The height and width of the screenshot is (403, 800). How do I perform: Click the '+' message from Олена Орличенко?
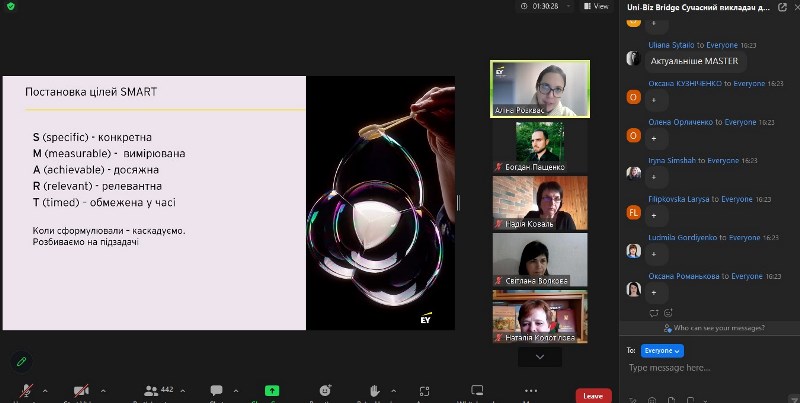(657, 139)
